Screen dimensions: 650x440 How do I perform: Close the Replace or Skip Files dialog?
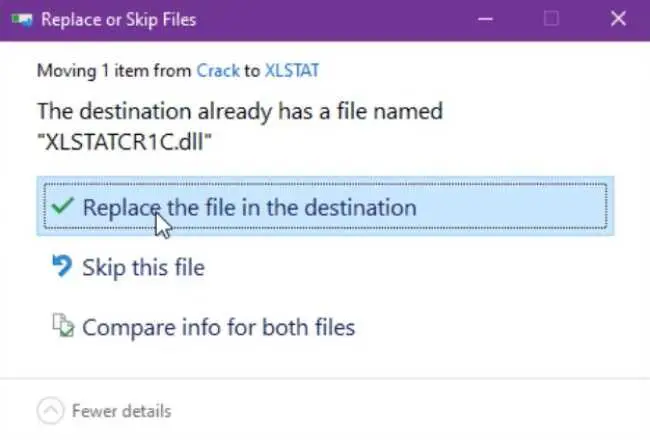[618, 19]
